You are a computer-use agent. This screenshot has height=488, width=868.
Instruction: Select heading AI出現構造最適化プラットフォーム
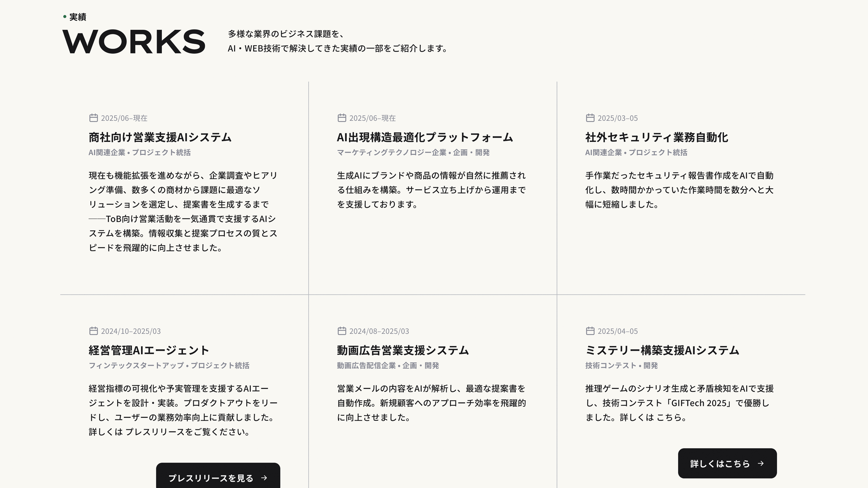(425, 137)
